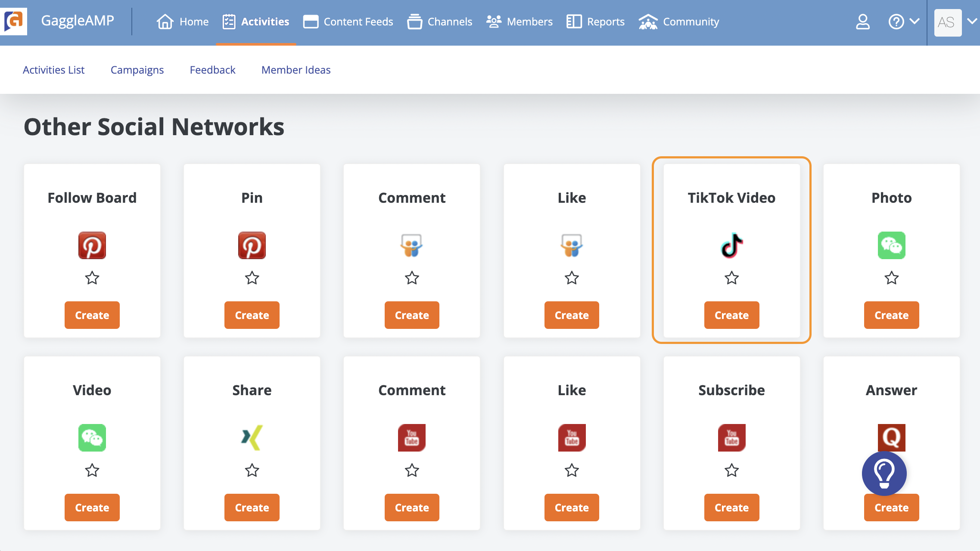This screenshot has width=980, height=551.
Task: Select the Activities navigation item
Action: 256,22
